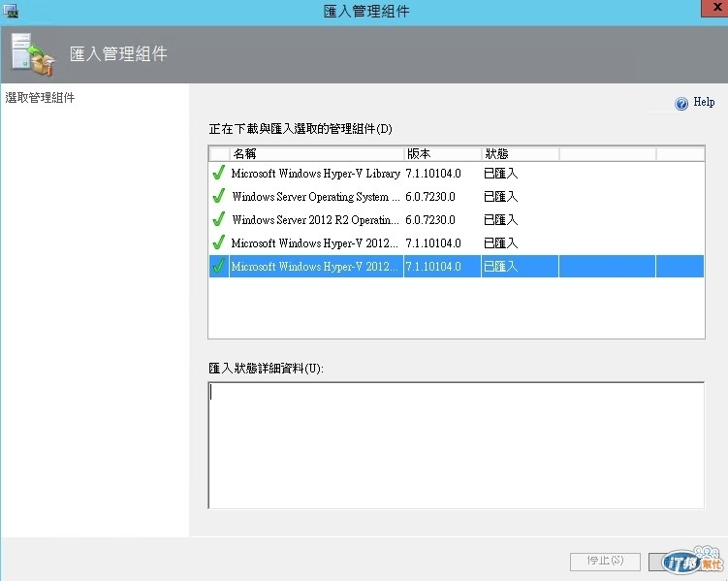Click the window system icon in title bar
Screen dimensions: 728x581
pyautogui.click(x=11, y=11)
